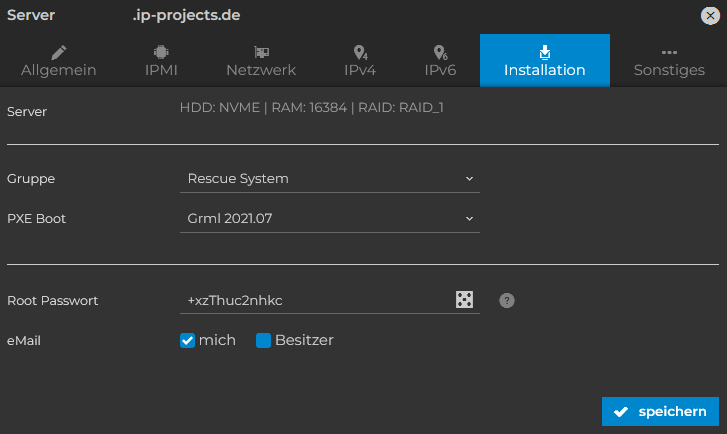Close the server dialog with X button
This screenshot has width=727, height=434.
710,16
